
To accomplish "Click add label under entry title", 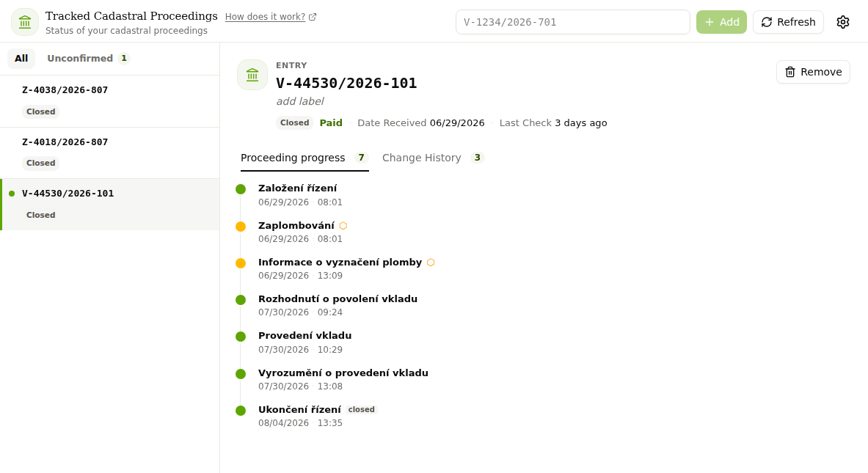I will [x=300, y=101].
